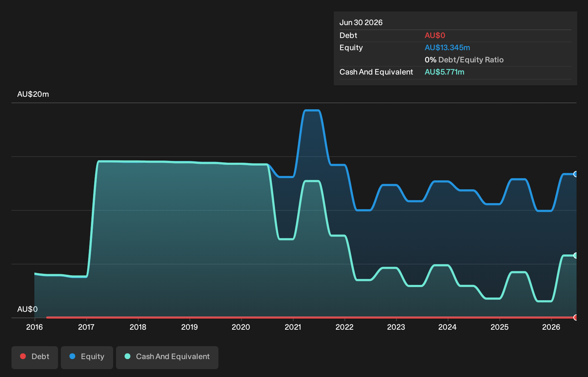Click the red AU$0 debt value

click(435, 35)
